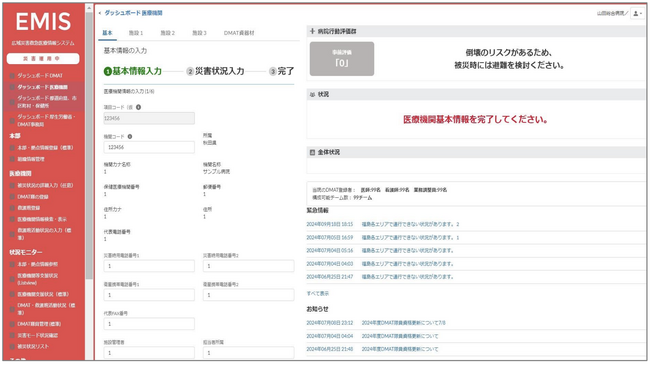Click the back chevron before ダッシュボード医療機関
Image resolution: width=650 pixels, height=365 pixels.
(100, 13)
